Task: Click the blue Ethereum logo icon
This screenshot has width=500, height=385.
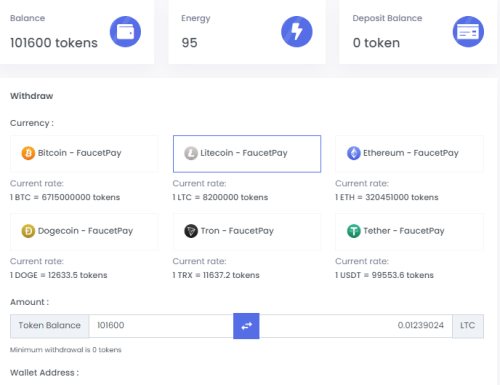Action: pos(354,153)
